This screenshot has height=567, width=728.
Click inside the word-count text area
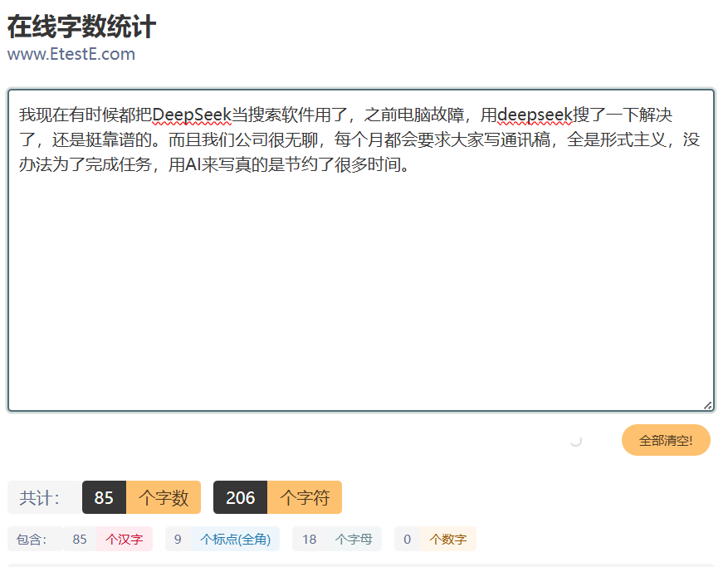(361, 251)
